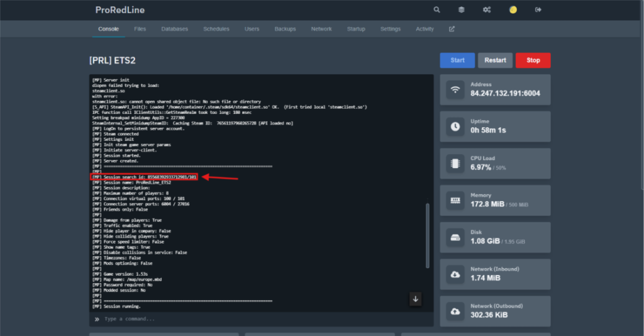Click the inbound value 1.74 MiB

(x=486, y=278)
